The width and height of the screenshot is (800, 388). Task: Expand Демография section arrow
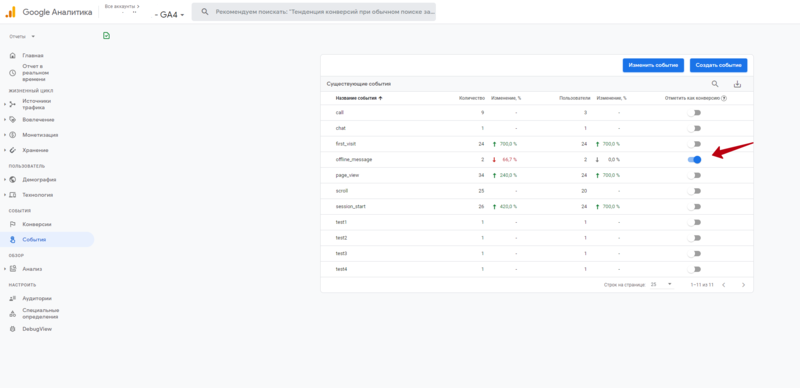pos(5,180)
